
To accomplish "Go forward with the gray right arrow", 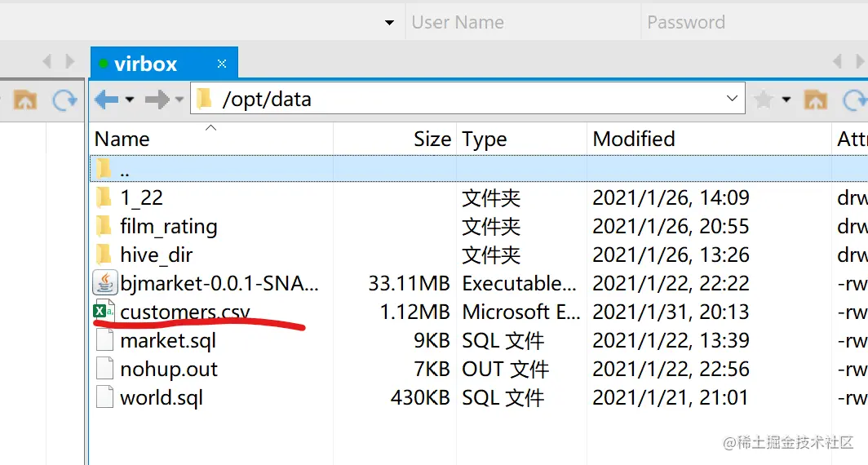I will (157, 100).
